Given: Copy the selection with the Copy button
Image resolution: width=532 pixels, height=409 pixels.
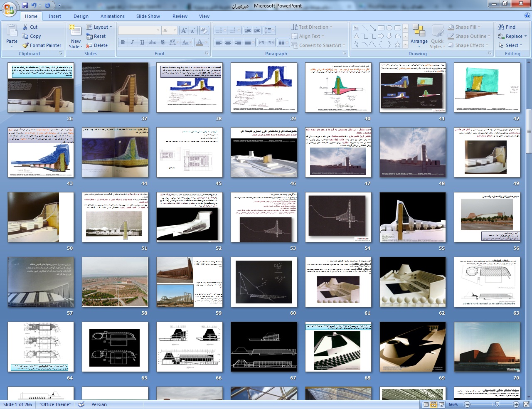Looking at the screenshot, I should (x=32, y=36).
